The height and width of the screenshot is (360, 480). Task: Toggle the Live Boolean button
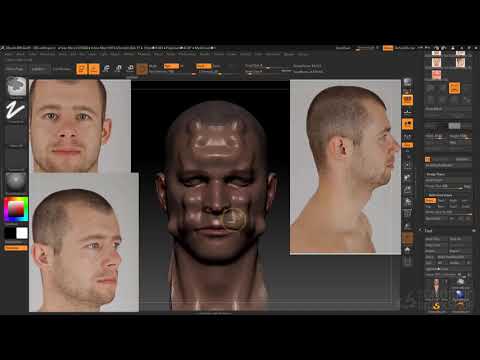(x=62, y=69)
